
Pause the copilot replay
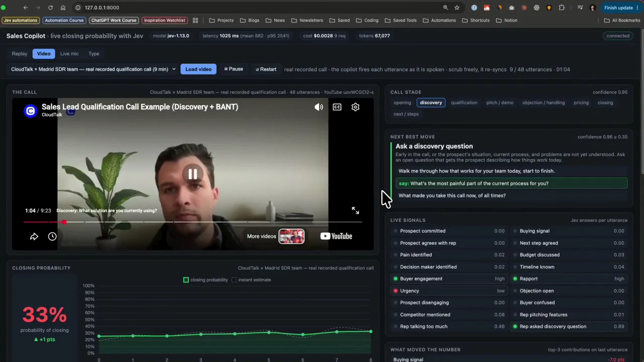pos(233,69)
